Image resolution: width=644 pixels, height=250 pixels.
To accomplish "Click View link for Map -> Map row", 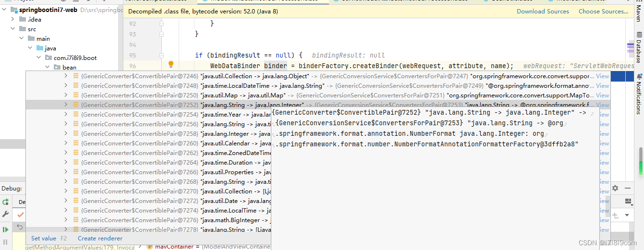I will coord(602,95).
